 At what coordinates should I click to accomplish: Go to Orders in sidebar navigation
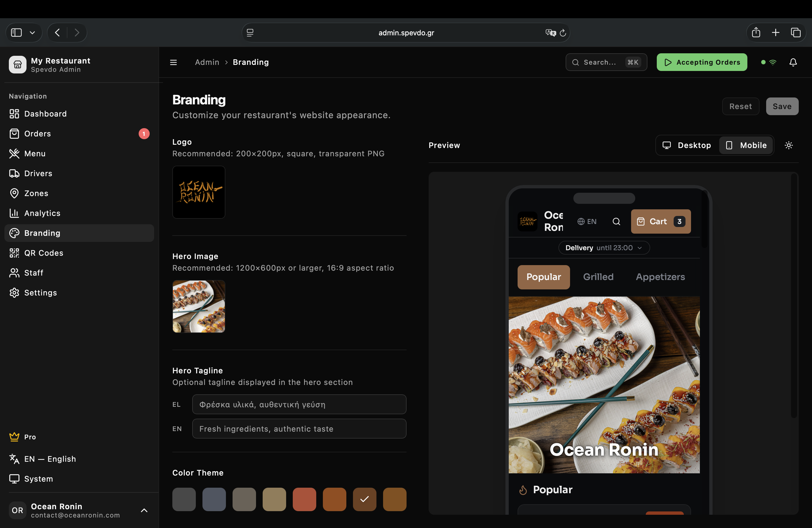(38, 134)
